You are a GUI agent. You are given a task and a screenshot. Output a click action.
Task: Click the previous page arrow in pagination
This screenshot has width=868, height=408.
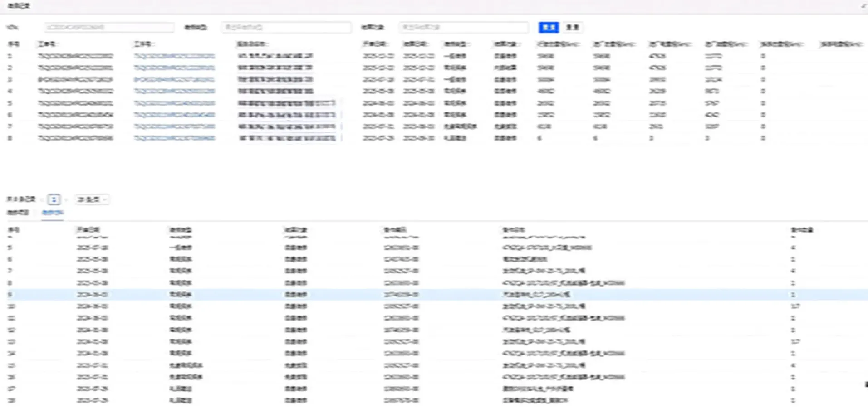tap(42, 199)
